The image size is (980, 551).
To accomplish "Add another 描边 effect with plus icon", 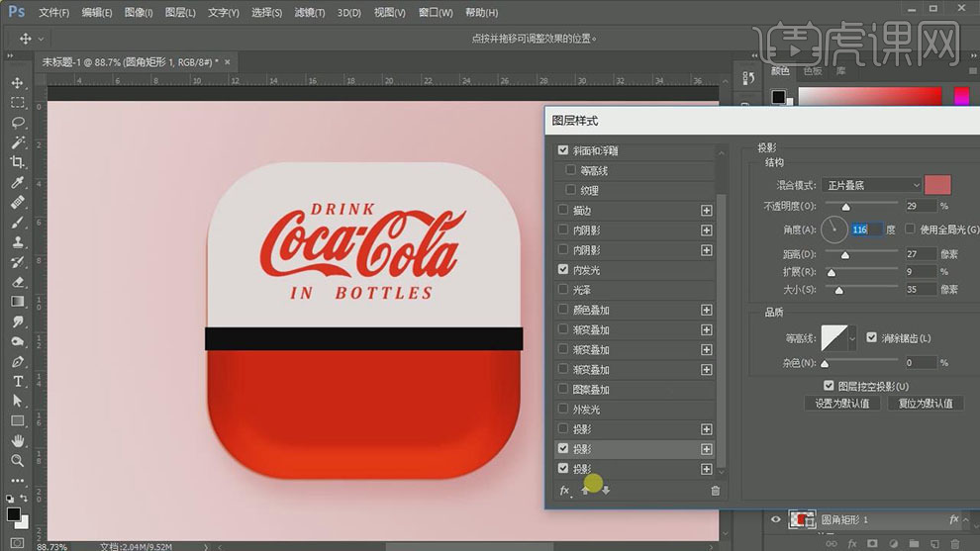I will 707,211.
